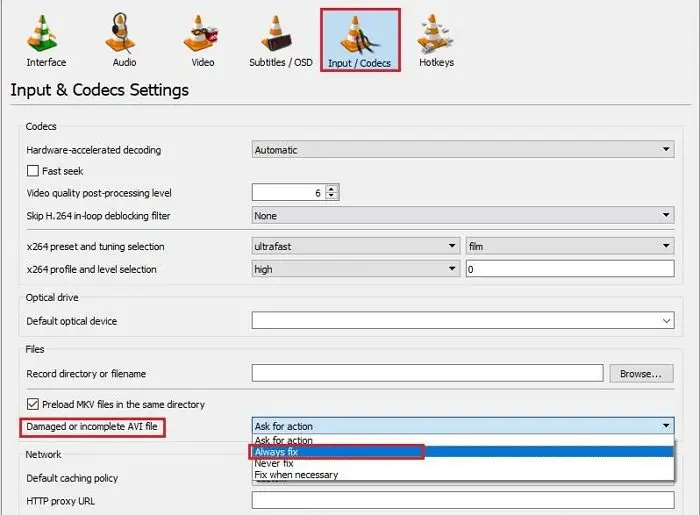This screenshot has height=515, width=700.
Task: Click the Skip H.264 in-loop deblocking filter label
Action: pyautogui.click(x=98, y=216)
